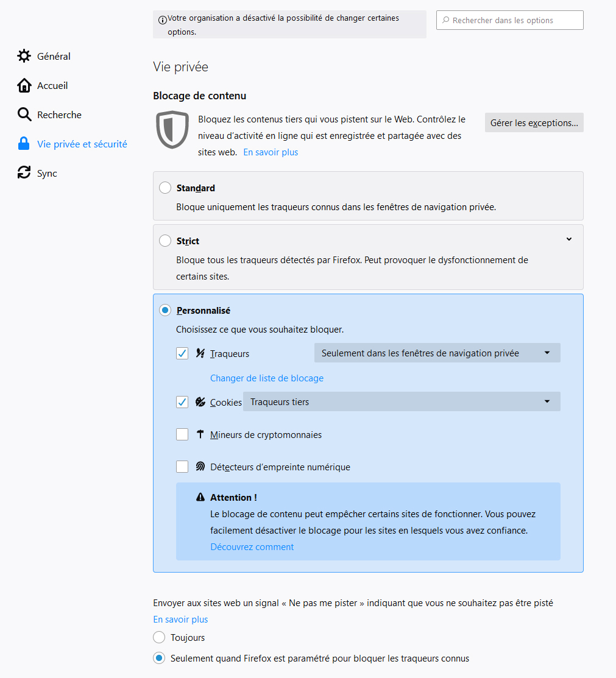The image size is (616, 678).
Task: Click the content blocking shield icon
Action: coord(172,130)
